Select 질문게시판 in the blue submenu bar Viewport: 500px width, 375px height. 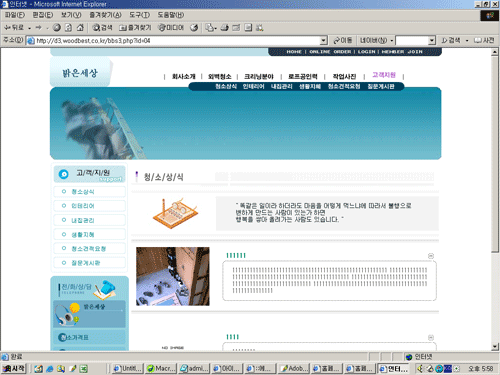381,87
